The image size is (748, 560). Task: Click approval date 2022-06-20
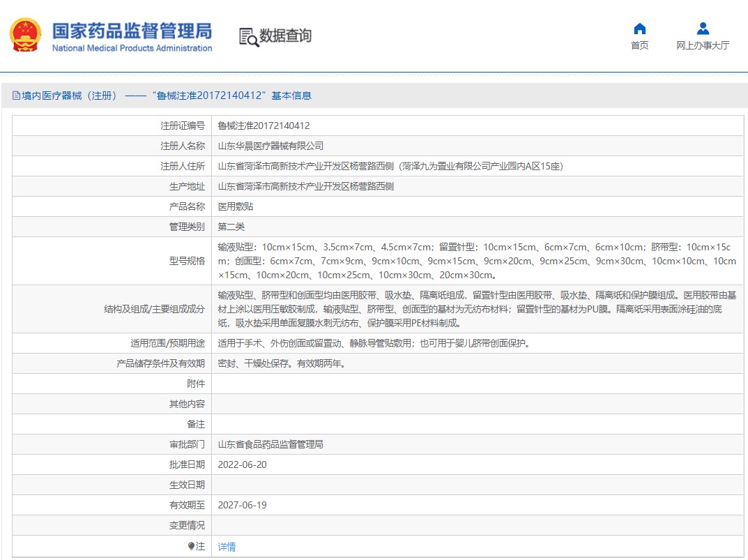[x=243, y=464]
